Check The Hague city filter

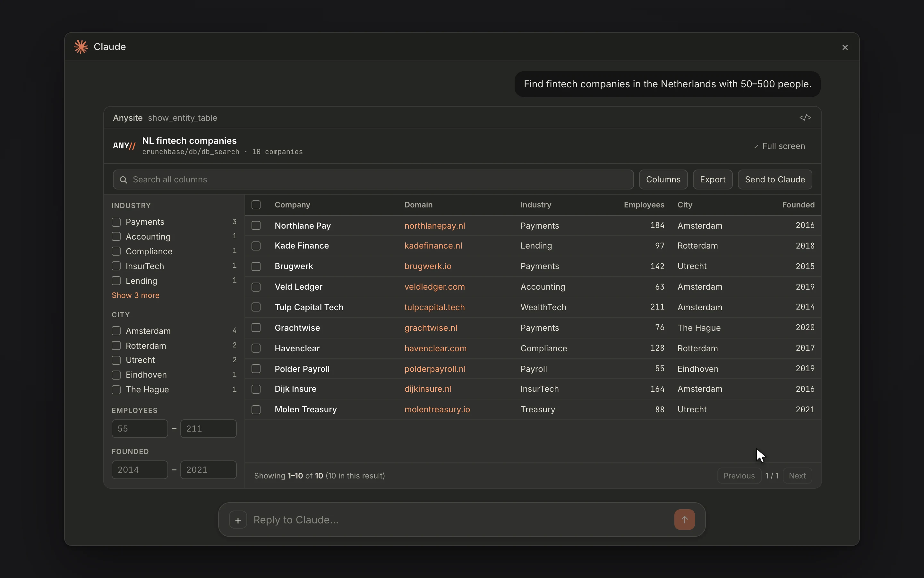[116, 390]
